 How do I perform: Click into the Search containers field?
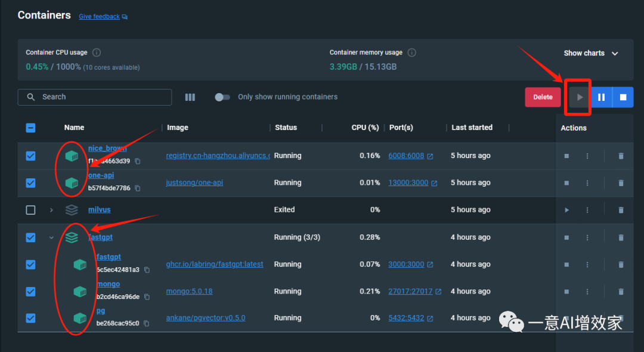coord(94,97)
